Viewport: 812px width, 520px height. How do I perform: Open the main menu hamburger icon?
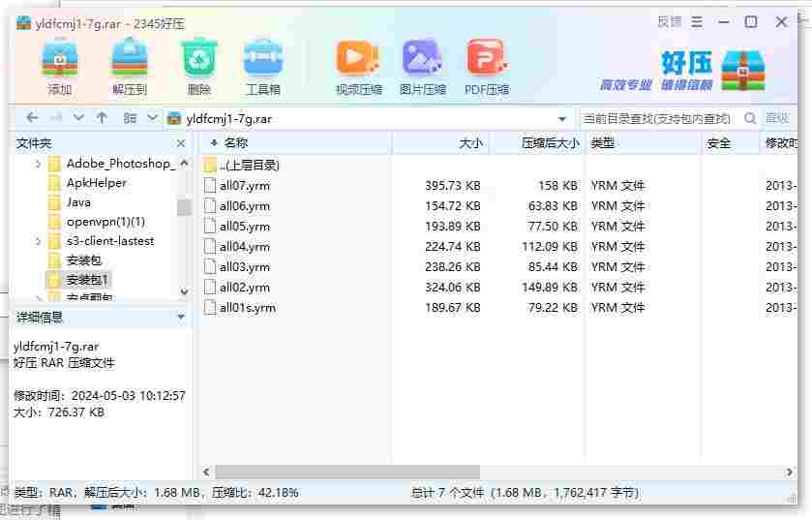697,21
